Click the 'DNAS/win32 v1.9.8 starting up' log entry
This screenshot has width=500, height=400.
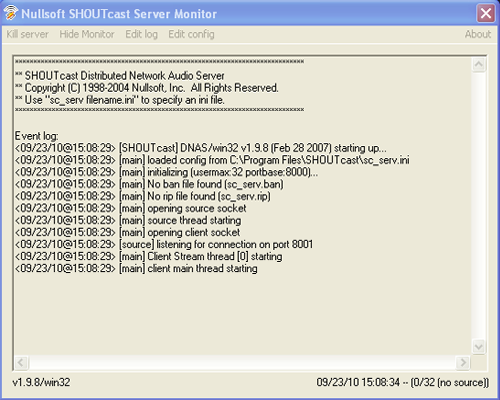pos(201,148)
